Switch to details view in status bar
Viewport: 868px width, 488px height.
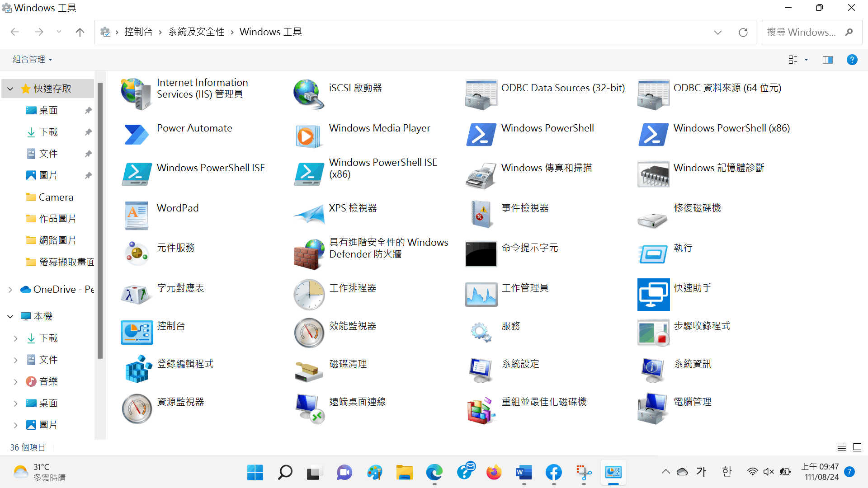point(841,447)
